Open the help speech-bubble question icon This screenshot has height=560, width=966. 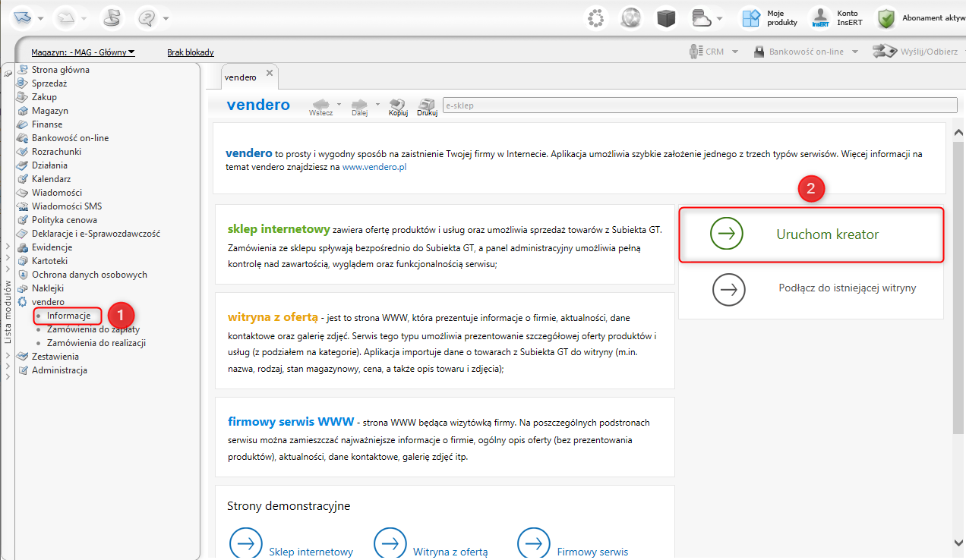[x=147, y=17]
